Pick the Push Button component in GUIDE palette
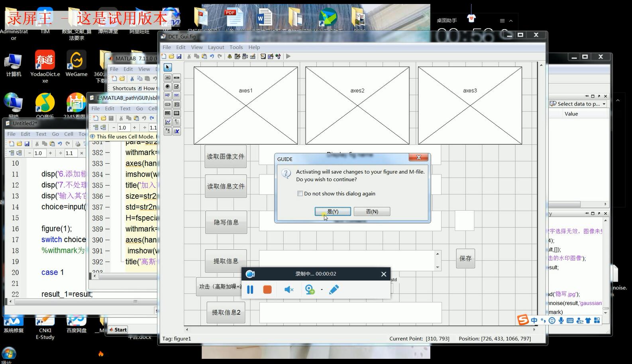632x364 pixels. click(x=168, y=78)
